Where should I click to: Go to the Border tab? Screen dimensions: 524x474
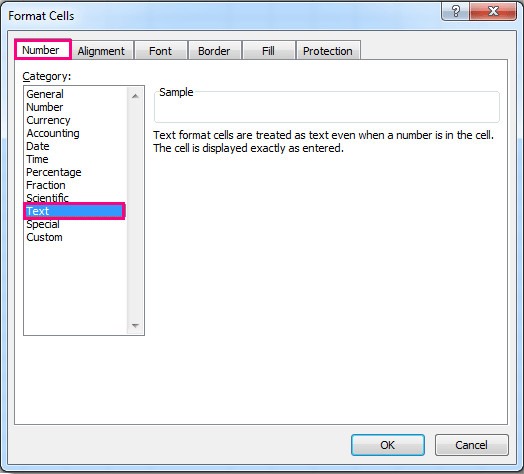click(x=214, y=51)
